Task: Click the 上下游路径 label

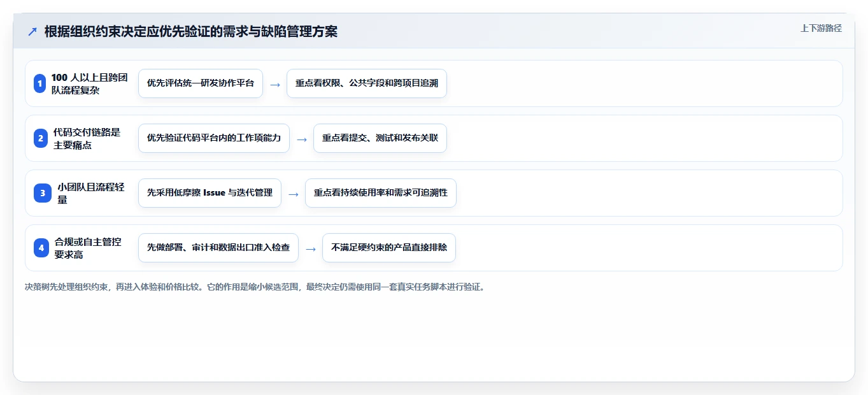Action: (821, 29)
